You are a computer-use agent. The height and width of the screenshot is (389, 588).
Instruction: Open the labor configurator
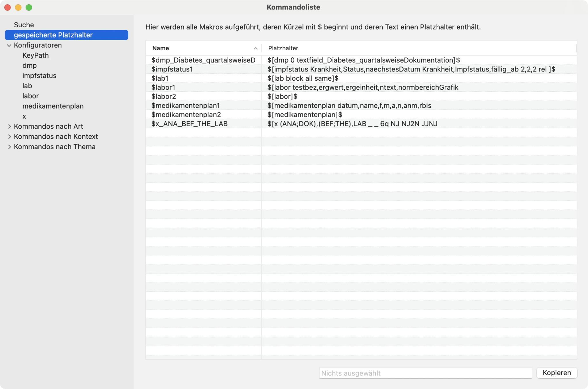pos(30,96)
